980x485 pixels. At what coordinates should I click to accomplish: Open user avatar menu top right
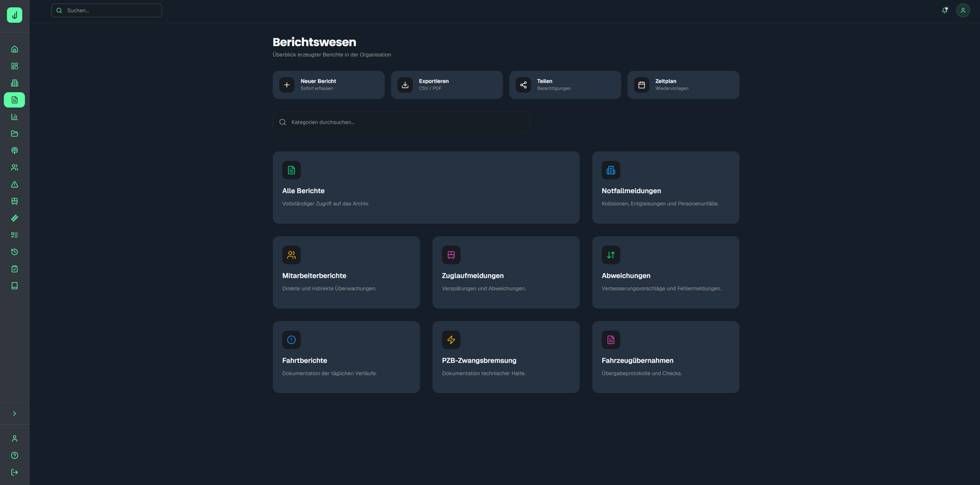pos(963,10)
